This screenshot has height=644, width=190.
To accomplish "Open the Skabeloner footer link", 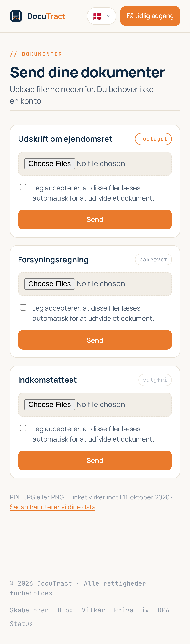I will click(29, 610).
